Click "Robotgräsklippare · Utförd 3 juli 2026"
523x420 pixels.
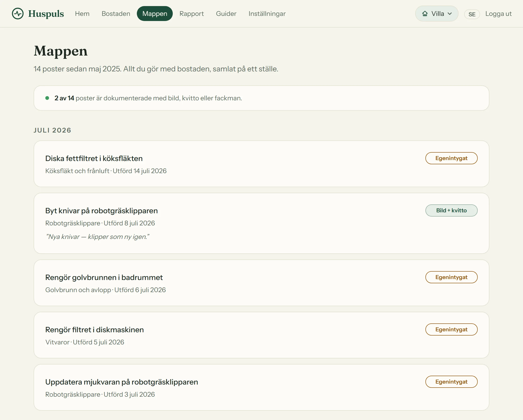pos(100,395)
